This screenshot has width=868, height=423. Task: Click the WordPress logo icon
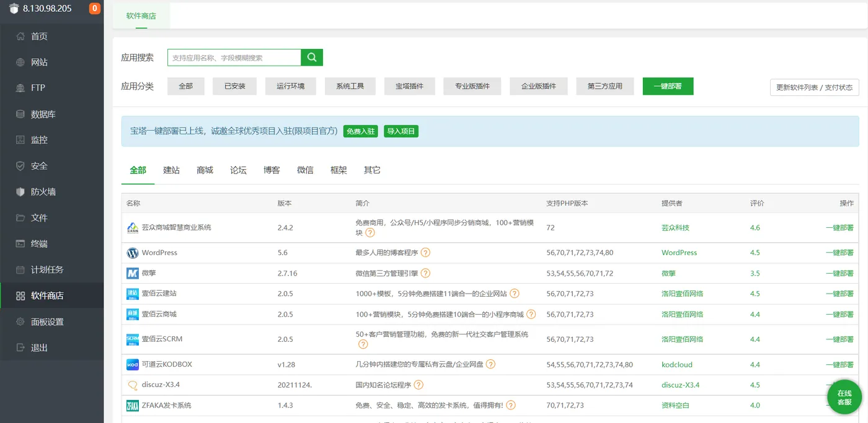133,253
